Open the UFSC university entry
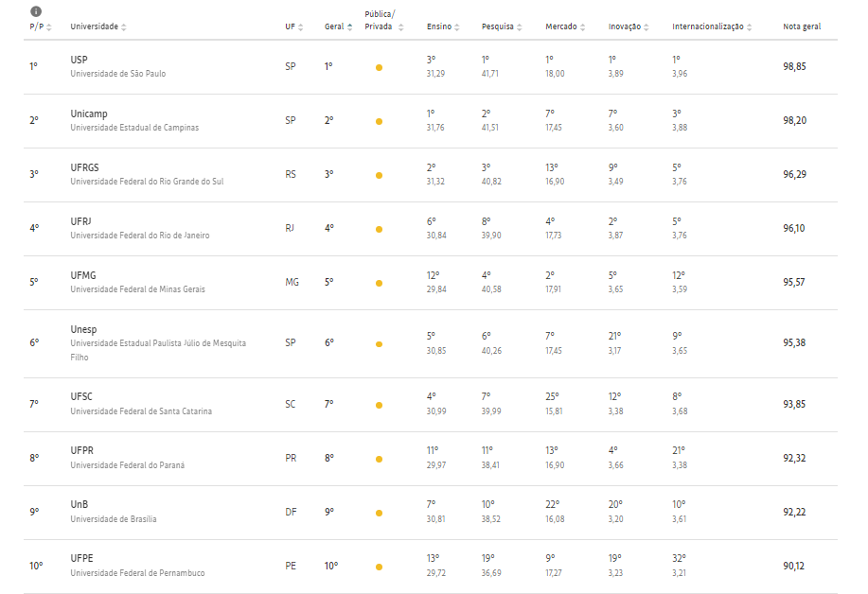Image resolution: width=868 pixels, height=594 pixels. 81,396
